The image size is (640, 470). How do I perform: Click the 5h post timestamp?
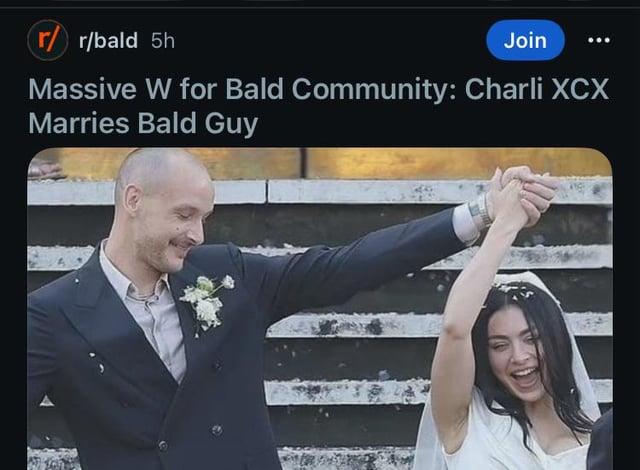(163, 40)
